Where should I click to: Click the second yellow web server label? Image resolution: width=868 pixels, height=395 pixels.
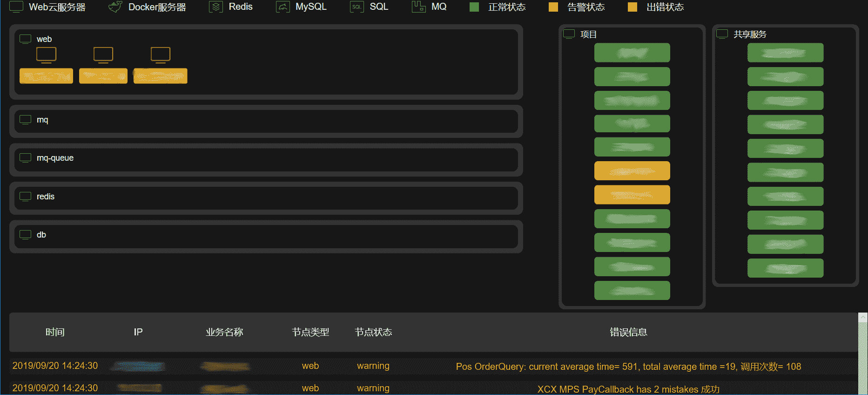[103, 76]
